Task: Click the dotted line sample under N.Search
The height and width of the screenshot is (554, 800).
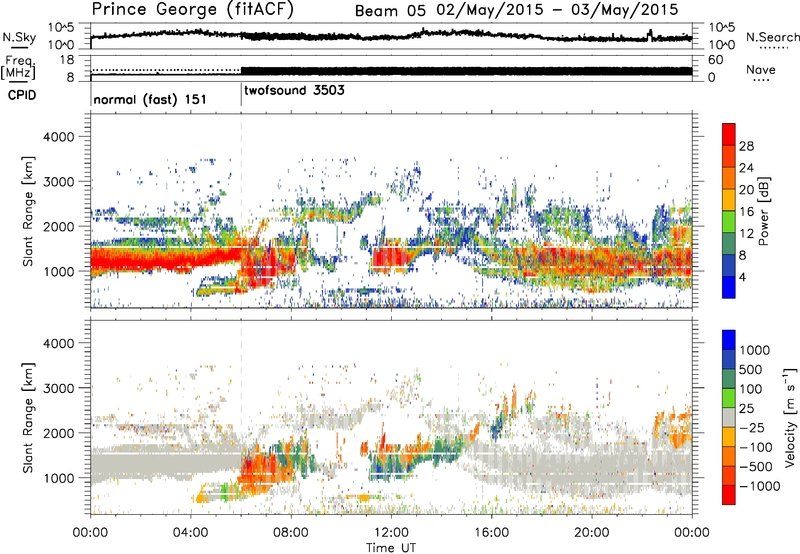Action: [x=774, y=48]
